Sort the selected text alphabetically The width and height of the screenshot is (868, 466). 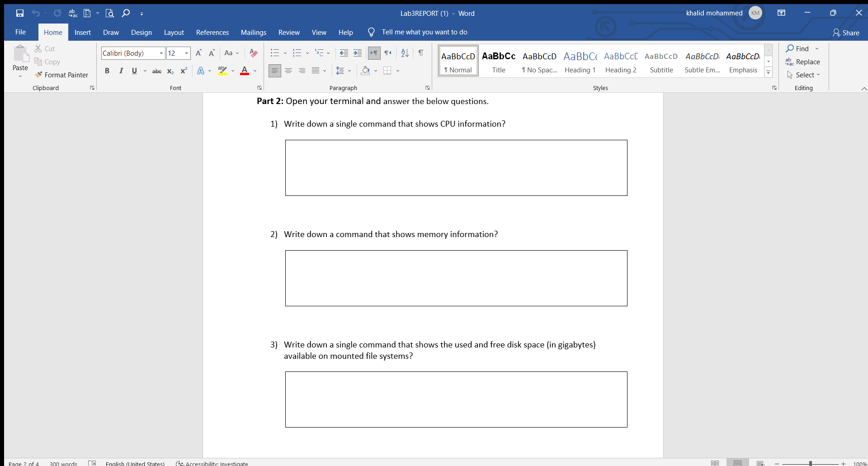(404, 53)
